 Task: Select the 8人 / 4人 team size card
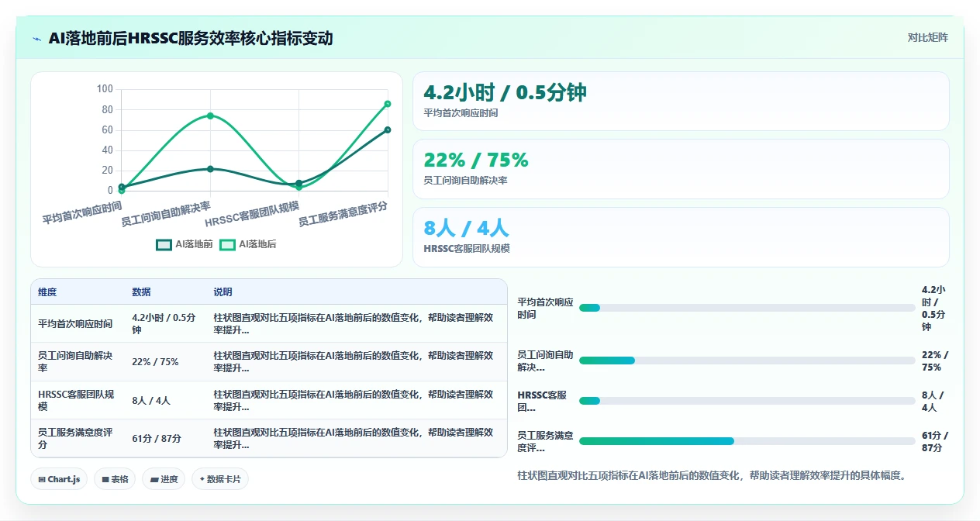681,237
